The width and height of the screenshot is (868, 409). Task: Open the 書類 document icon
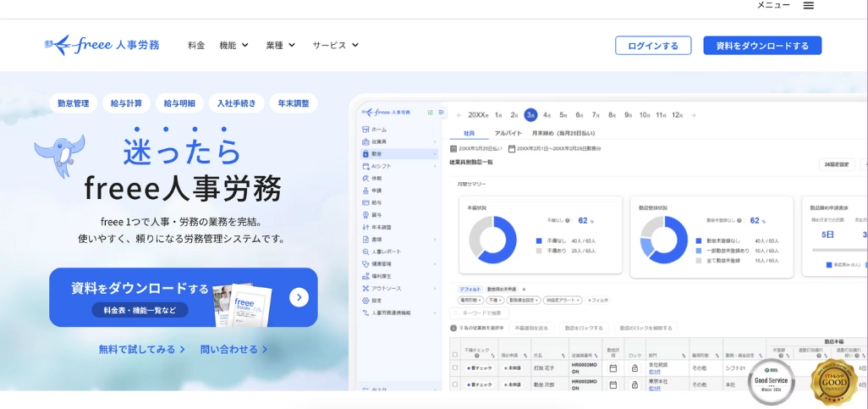[x=365, y=240]
